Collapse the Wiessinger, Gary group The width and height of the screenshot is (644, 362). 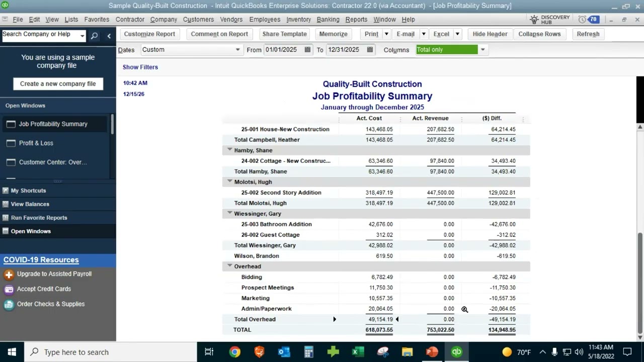pos(229,213)
